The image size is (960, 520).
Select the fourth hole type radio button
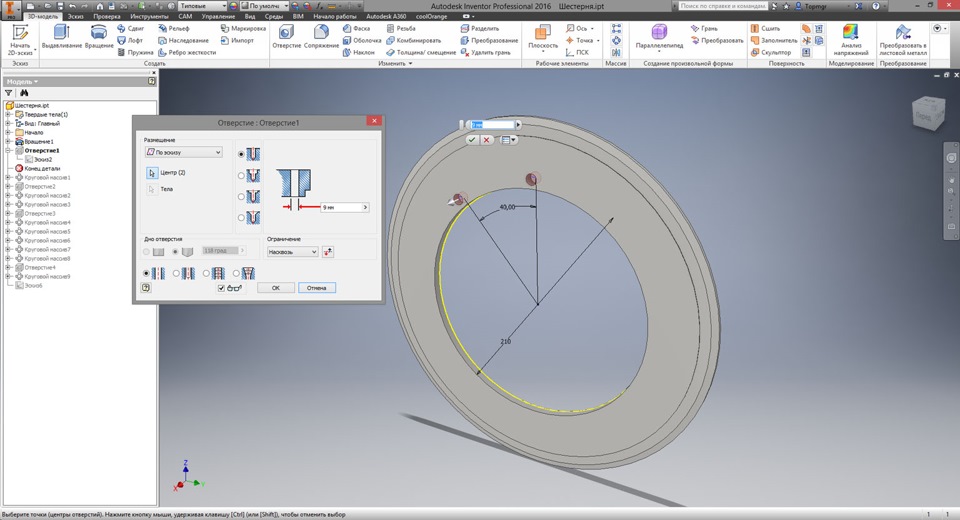pos(241,217)
